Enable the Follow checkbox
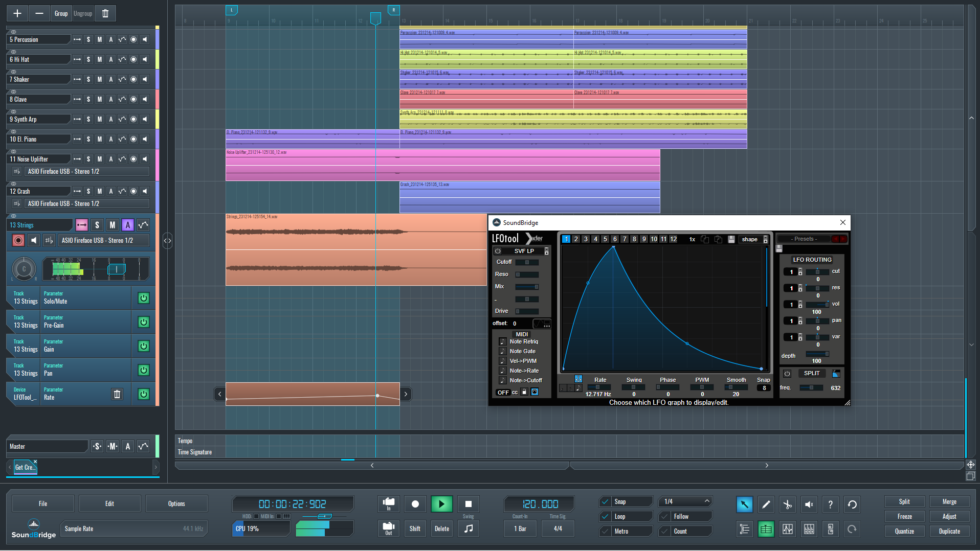 tap(665, 517)
